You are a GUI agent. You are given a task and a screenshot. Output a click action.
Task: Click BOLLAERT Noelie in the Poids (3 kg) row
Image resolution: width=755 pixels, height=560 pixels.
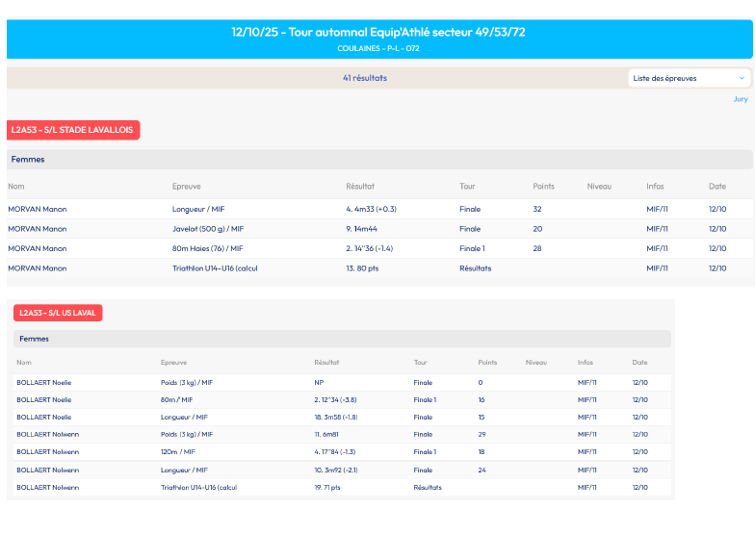click(x=43, y=382)
